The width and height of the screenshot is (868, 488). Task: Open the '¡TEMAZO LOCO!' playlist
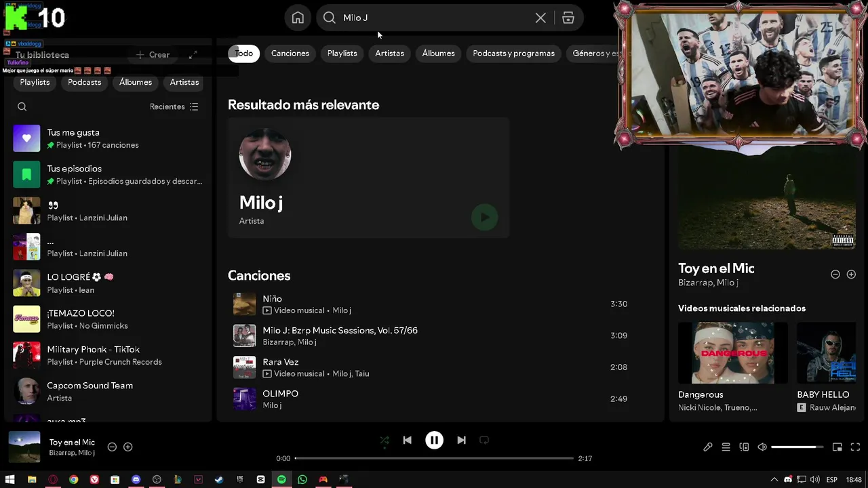click(108, 319)
